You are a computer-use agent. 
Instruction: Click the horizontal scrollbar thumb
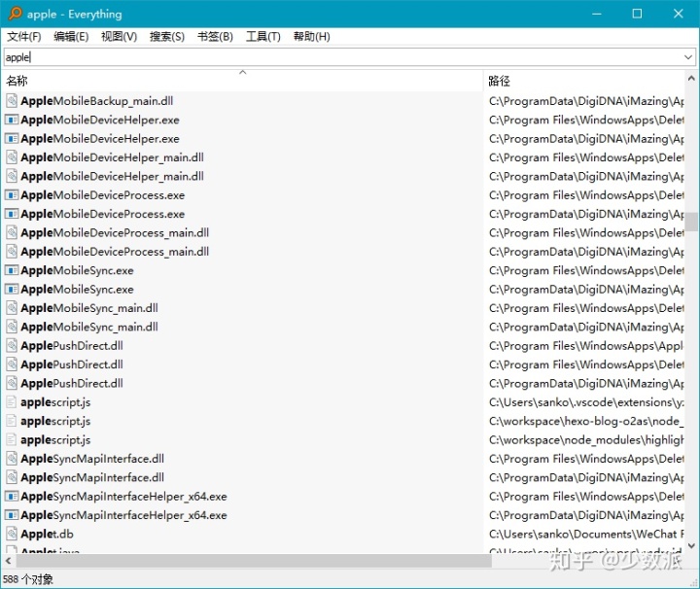[254, 561]
